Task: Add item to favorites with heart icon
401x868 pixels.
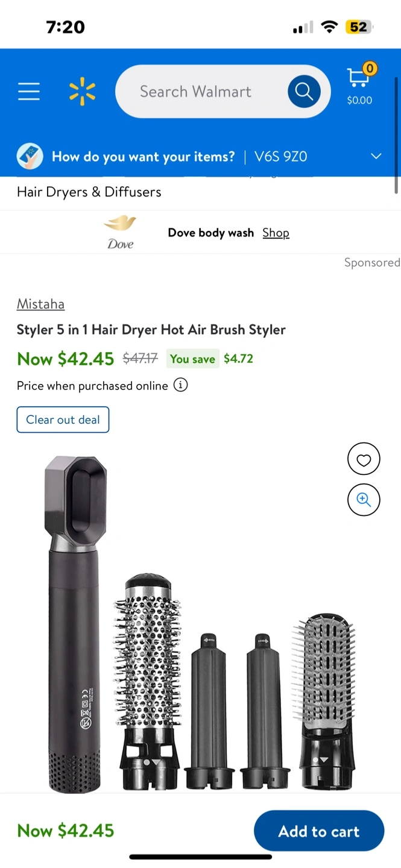Action: coord(364,460)
